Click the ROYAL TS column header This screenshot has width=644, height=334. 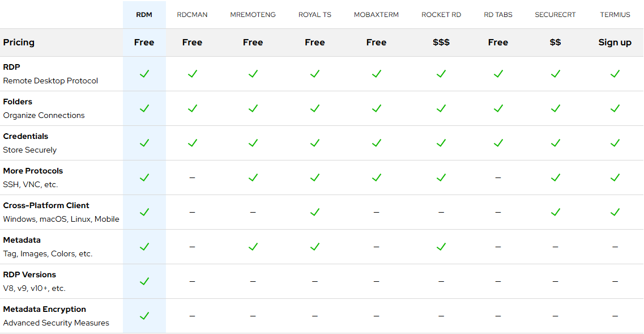[315, 15]
